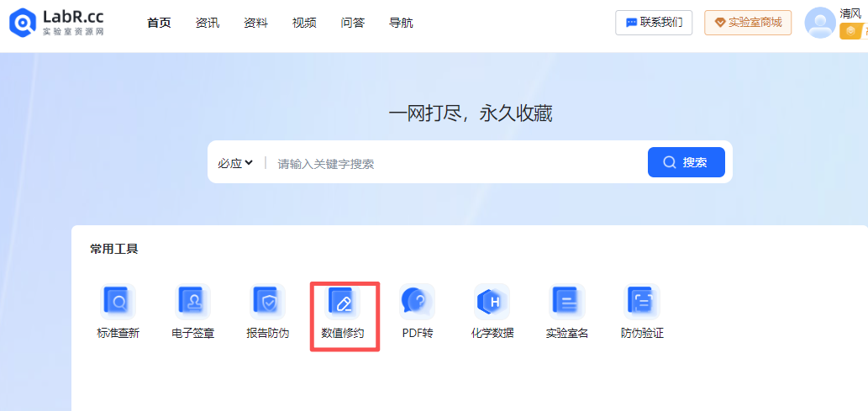Open the 视频 nav item
868x411 pixels.
click(x=304, y=23)
